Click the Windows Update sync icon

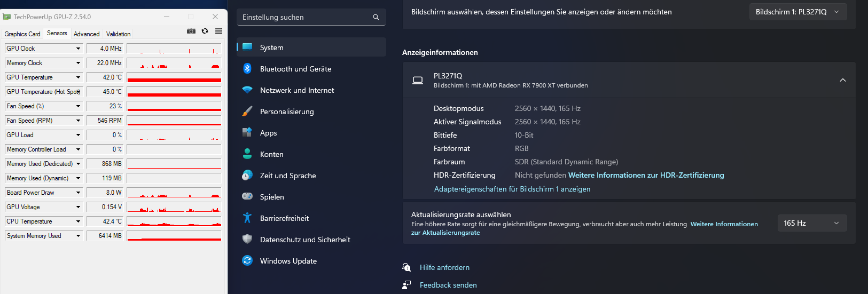(247, 260)
